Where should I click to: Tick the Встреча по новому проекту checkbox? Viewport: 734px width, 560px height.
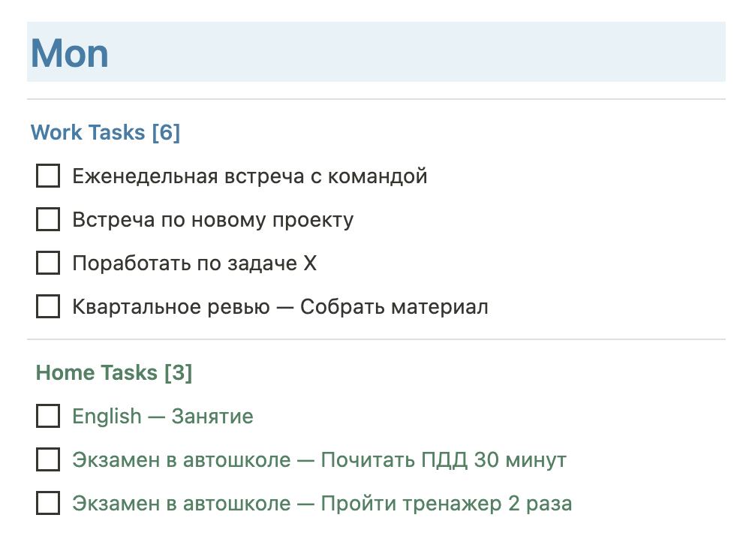(x=48, y=220)
